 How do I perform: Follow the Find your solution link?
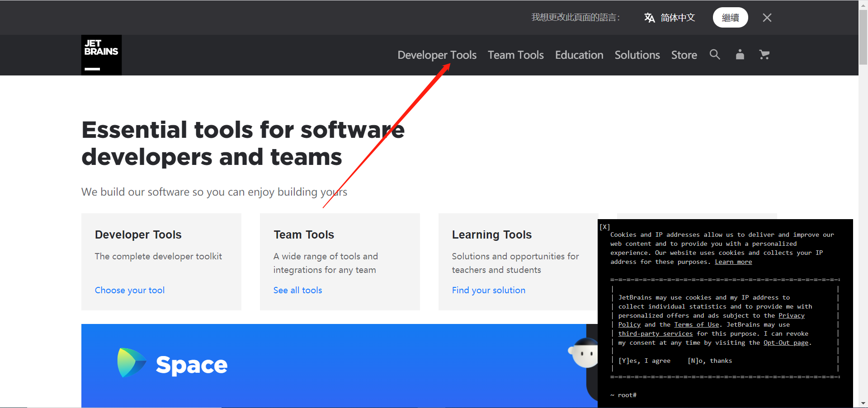[489, 290]
